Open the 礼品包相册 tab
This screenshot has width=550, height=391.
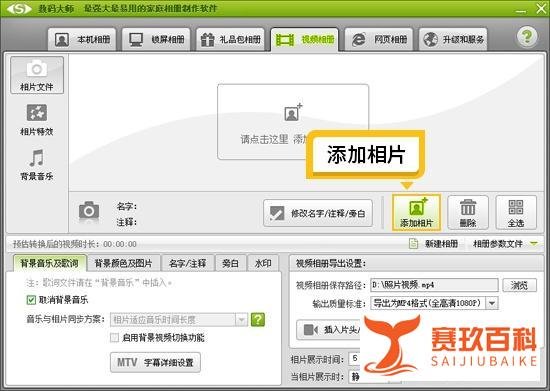pyautogui.click(x=230, y=39)
